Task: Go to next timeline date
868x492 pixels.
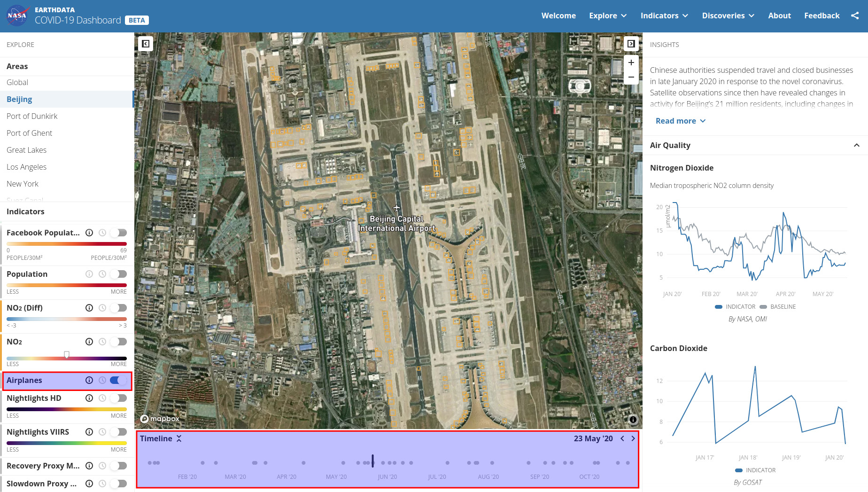Action: (633, 438)
